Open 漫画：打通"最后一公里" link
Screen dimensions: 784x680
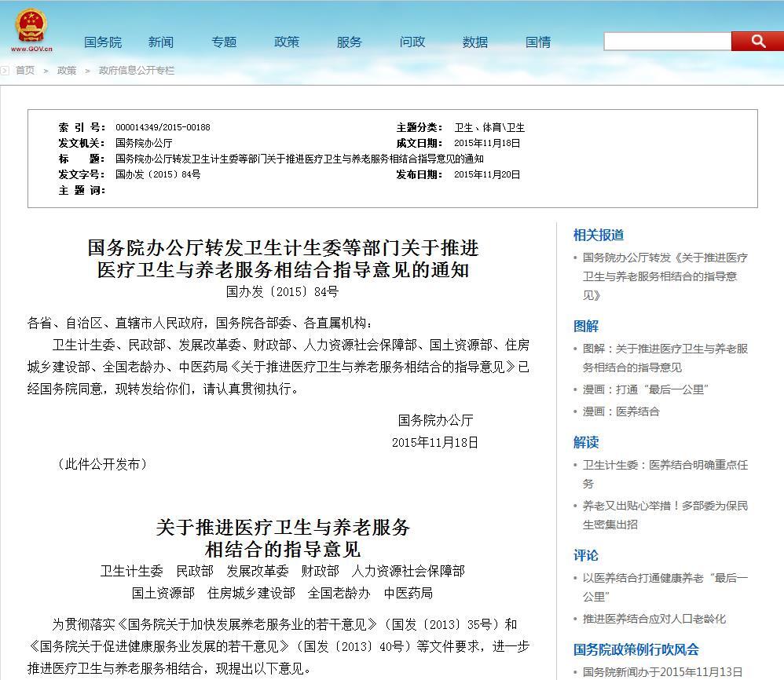click(646, 389)
